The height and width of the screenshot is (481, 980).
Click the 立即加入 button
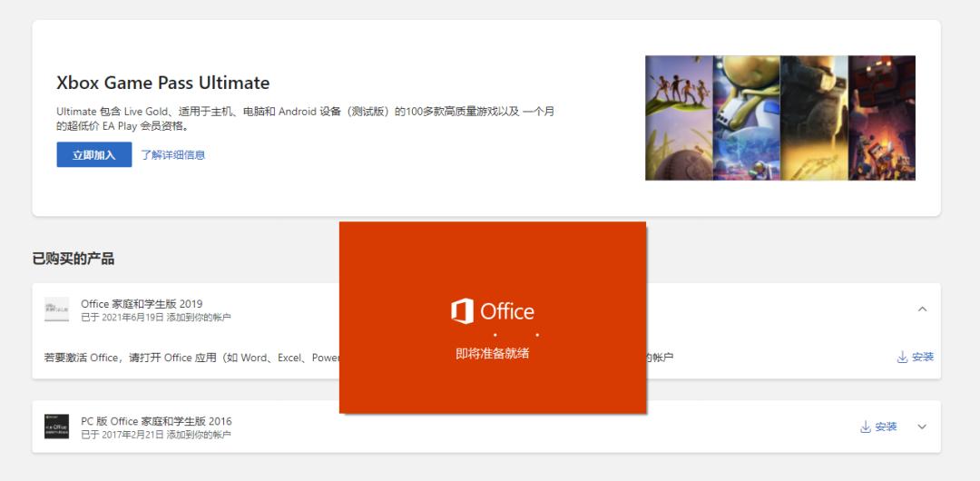(93, 154)
